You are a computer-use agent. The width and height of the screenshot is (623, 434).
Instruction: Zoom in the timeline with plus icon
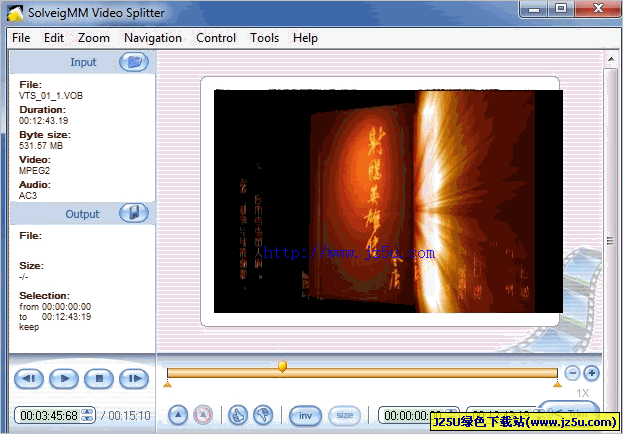[x=592, y=373]
